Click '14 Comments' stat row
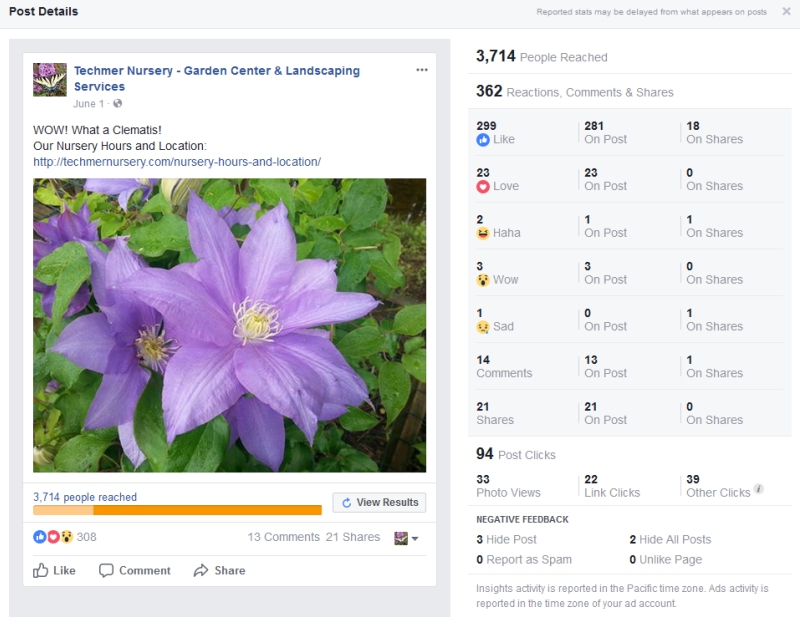Screen dimensions: 800x625 504,366
